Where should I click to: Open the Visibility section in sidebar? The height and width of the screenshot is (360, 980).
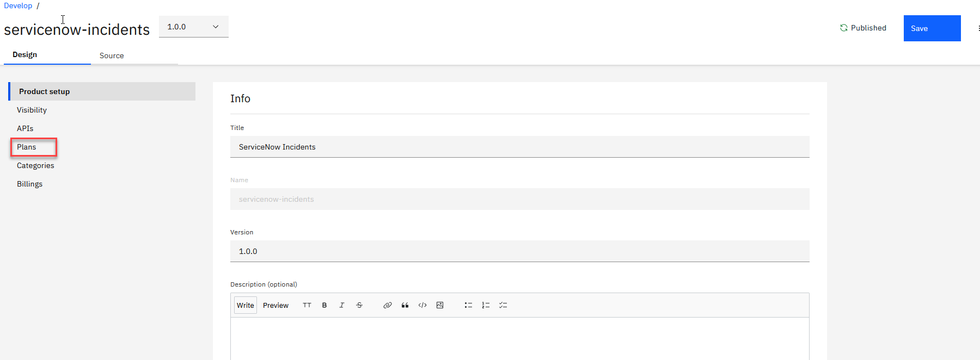[x=32, y=110]
